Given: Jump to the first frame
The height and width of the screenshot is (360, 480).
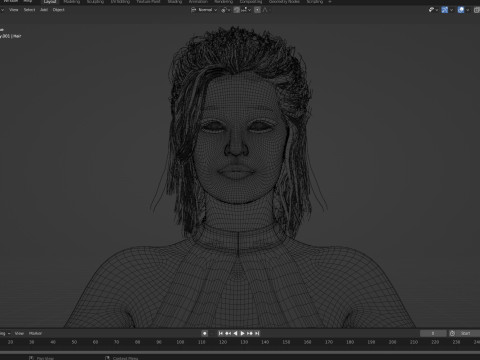Looking at the screenshot, I should click(x=221, y=333).
